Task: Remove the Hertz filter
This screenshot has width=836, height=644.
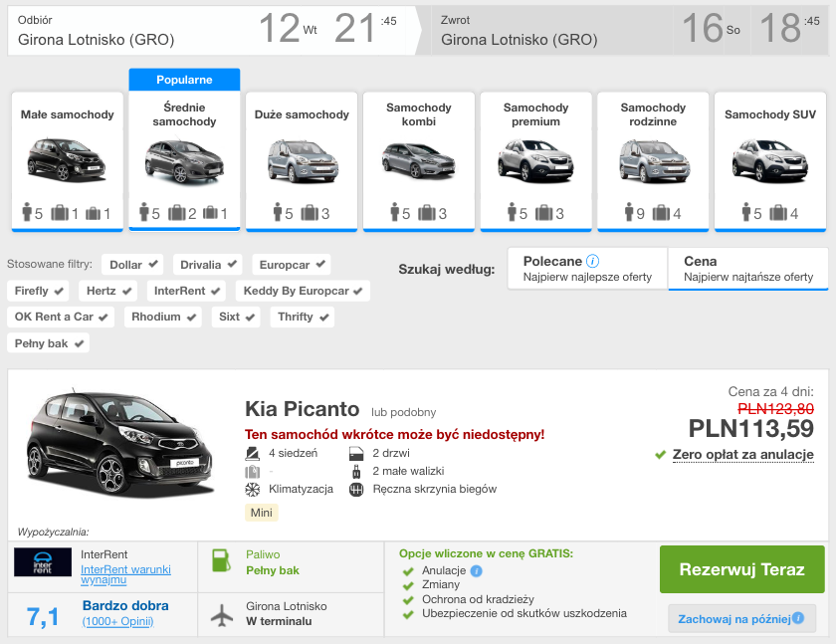Action: [x=108, y=291]
